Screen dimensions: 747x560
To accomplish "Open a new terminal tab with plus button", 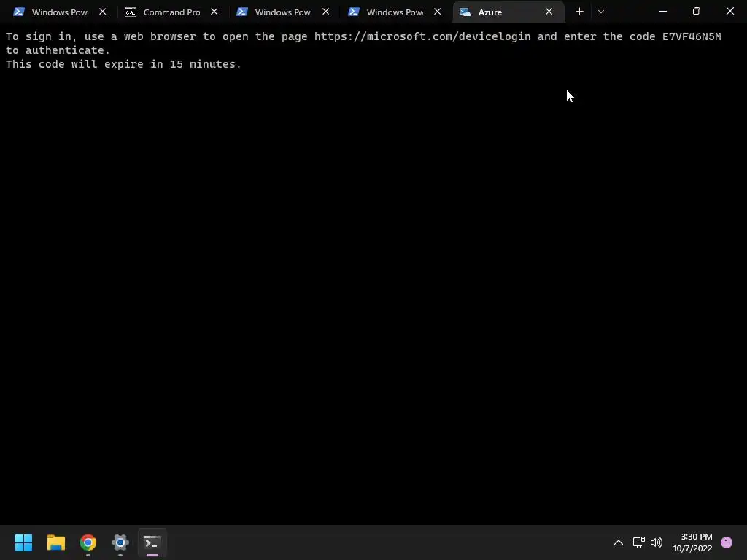I will coord(579,12).
